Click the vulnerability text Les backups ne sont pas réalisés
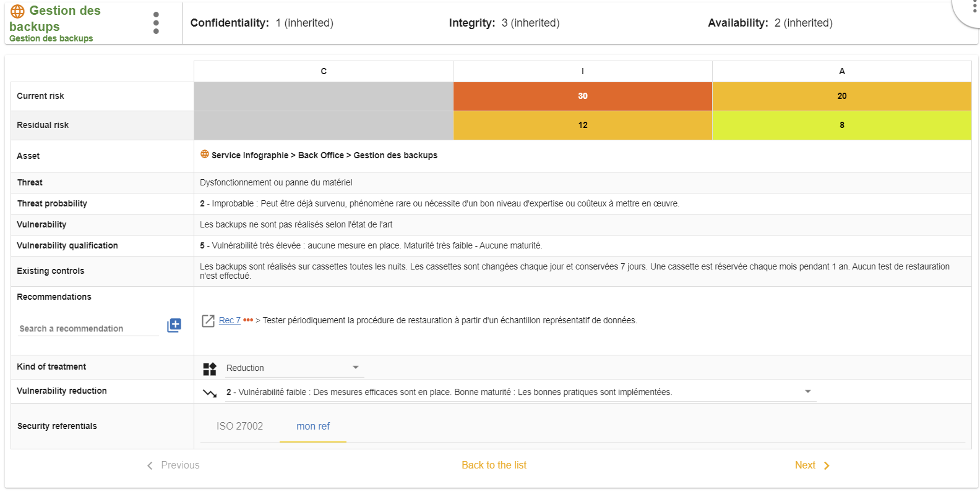The width and height of the screenshot is (980, 492). coord(296,224)
